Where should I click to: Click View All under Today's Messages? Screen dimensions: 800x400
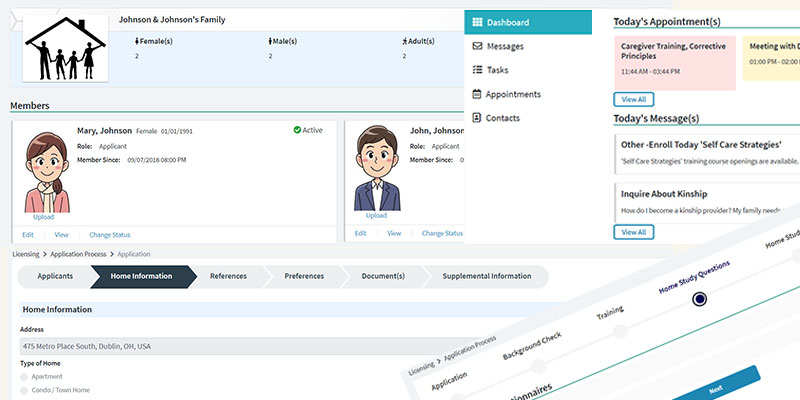click(x=634, y=232)
